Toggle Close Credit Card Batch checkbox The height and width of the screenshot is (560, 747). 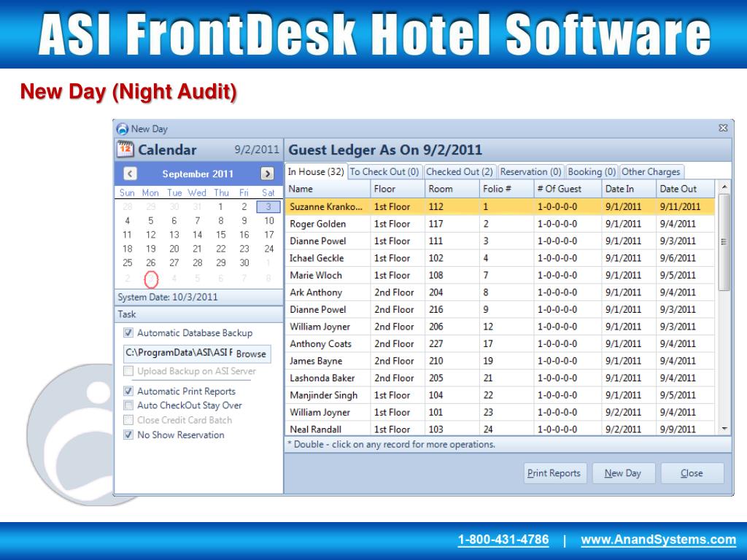(128, 420)
